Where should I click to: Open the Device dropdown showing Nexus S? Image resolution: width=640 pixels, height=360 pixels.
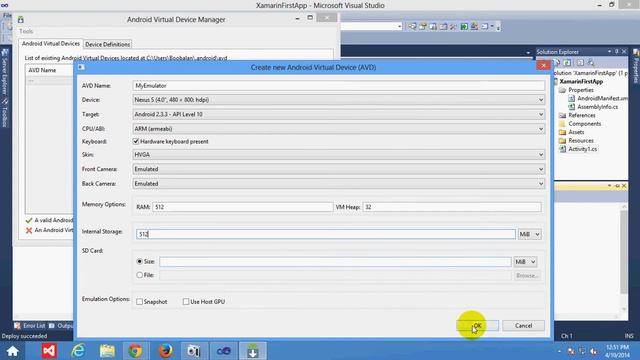(x=339, y=100)
